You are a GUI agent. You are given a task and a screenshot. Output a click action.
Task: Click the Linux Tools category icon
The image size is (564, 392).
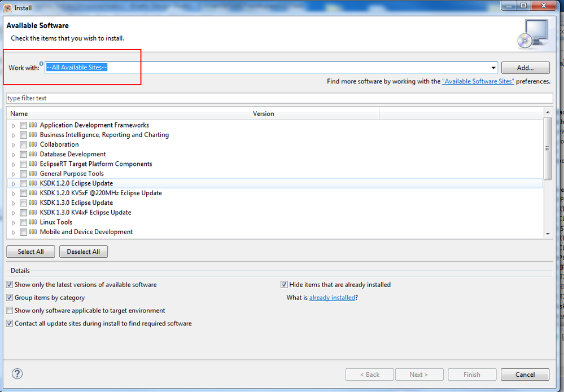click(x=33, y=222)
